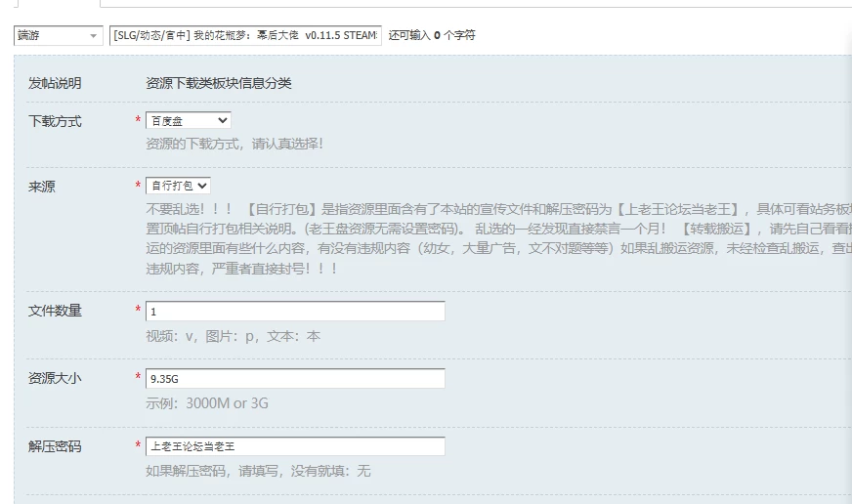Click the 文件数量 input field

pyautogui.click(x=295, y=312)
